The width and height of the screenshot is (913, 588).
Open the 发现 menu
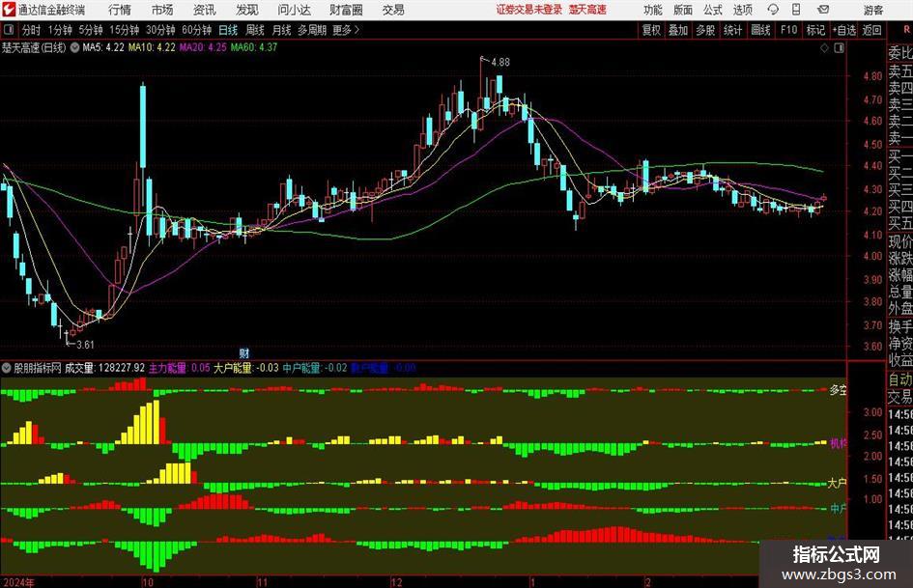tap(247, 10)
